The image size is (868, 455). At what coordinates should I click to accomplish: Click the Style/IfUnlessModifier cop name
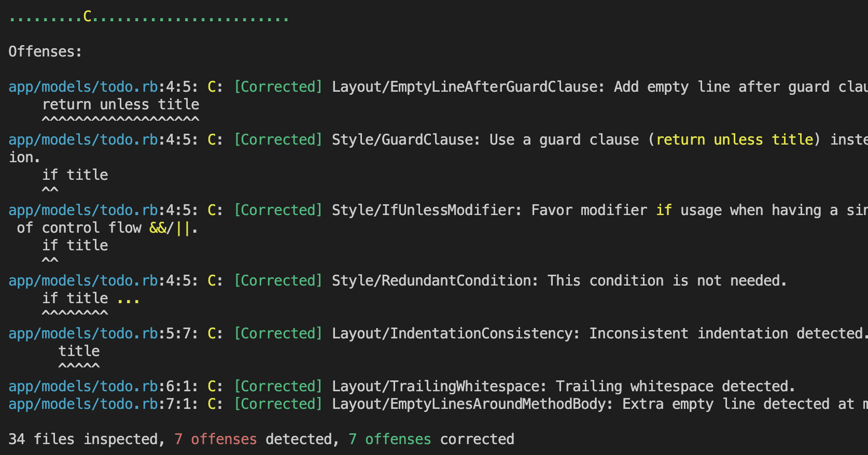tap(423, 210)
